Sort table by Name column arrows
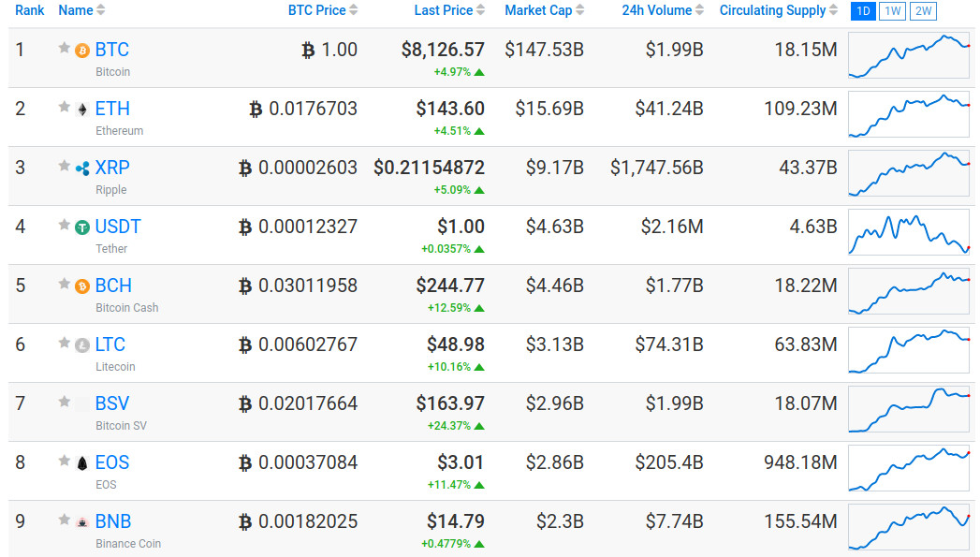 click(x=101, y=10)
